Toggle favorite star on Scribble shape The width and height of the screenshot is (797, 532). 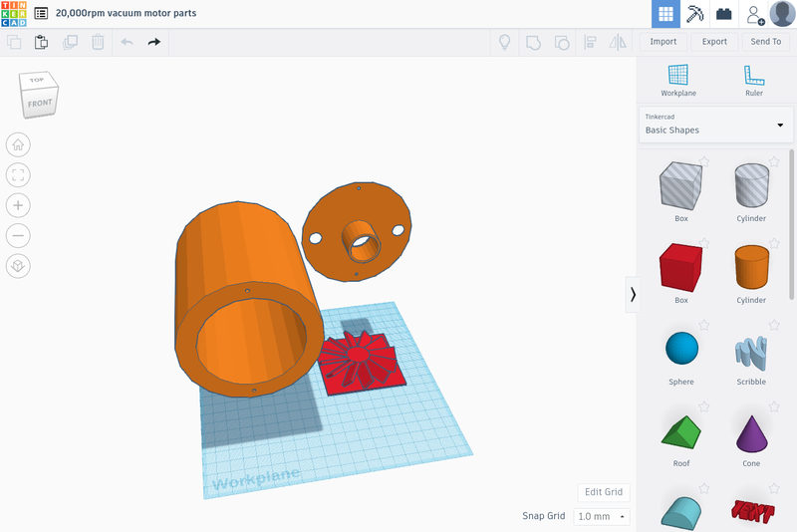point(775,325)
